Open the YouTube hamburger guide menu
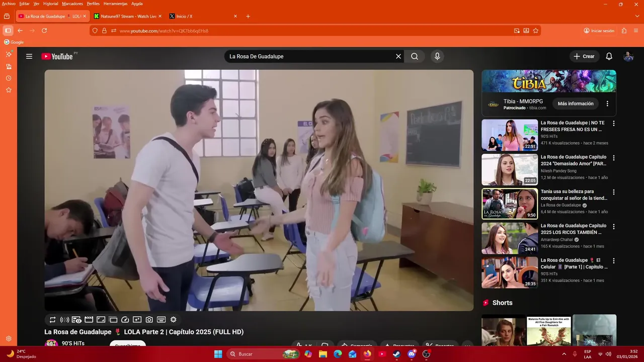Image resolution: width=644 pixels, height=362 pixels. click(x=29, y=56)
